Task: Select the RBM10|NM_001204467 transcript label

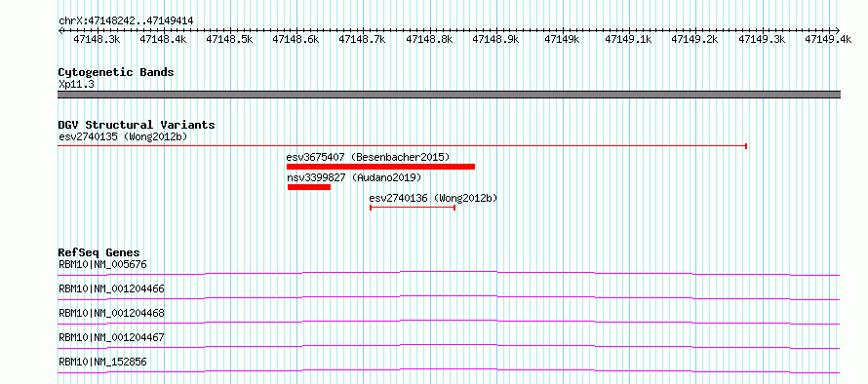Action: click(111, 337)
